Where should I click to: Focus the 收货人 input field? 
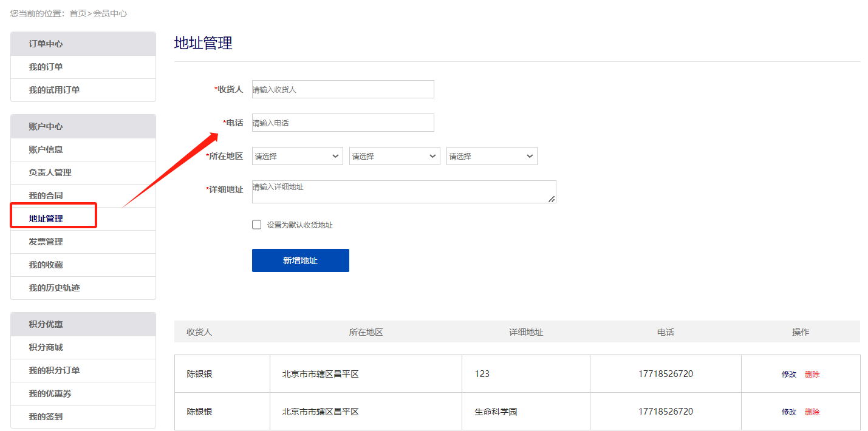point(343,89)
